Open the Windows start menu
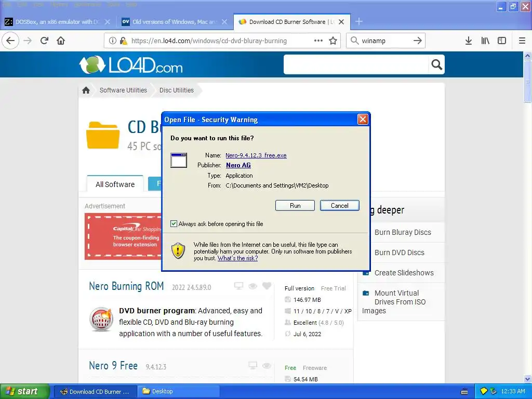Image resolution: width=532 pixels, height=399 pixels. (24, 392)
